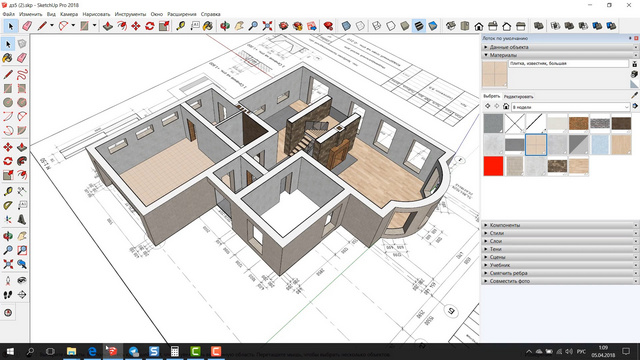Choose the Rotated Rectangle tool

click(x=22, y=88)
